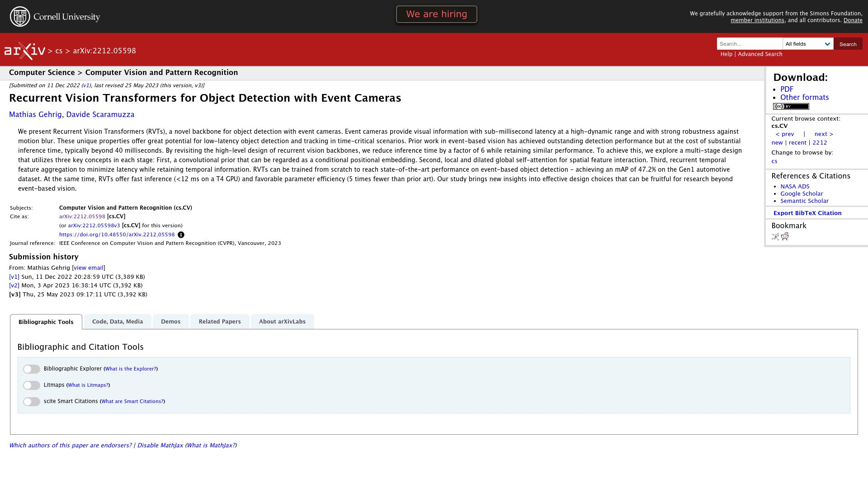Click Export BibTeX Citation
Screen dimensions: 868x488
pos(807,213)
